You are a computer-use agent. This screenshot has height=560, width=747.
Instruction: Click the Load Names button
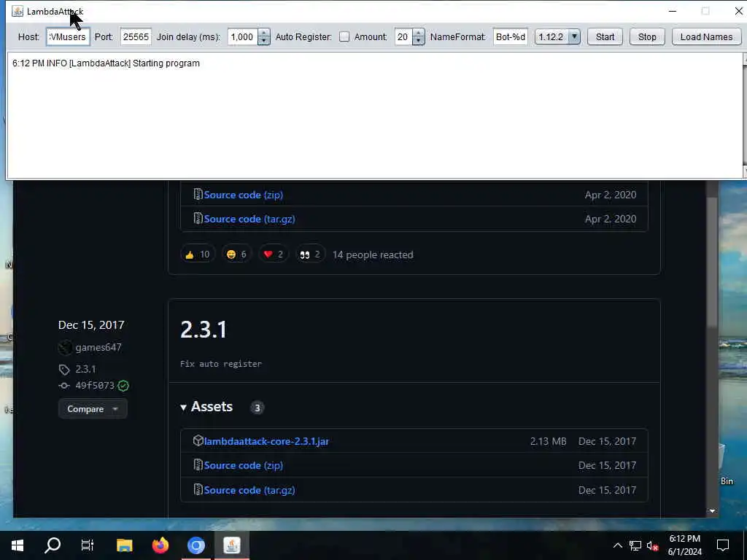point(706,36)
